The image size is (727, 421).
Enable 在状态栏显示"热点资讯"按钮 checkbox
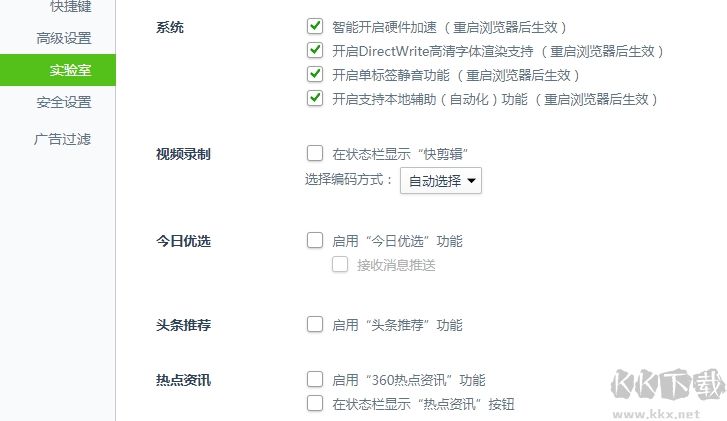point(315,403)
